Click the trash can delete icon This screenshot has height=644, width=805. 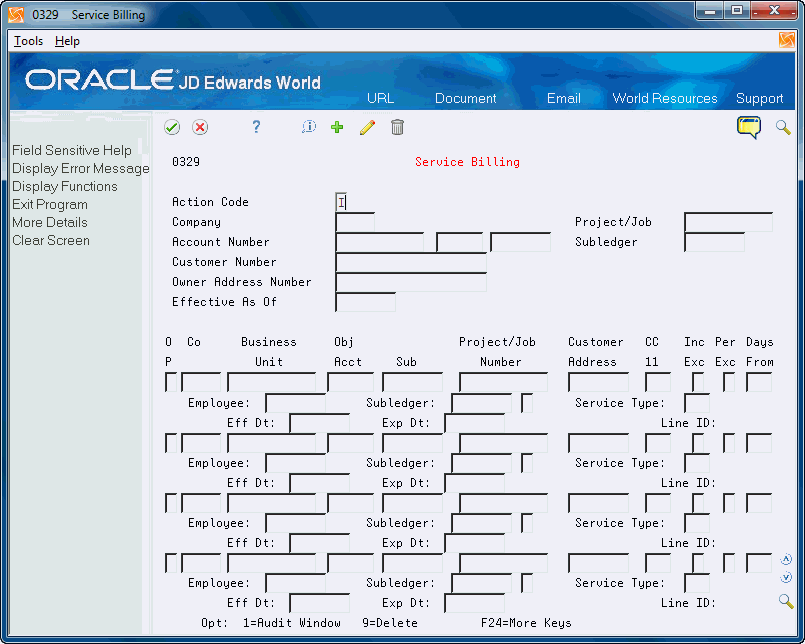(x=397, y=127)
